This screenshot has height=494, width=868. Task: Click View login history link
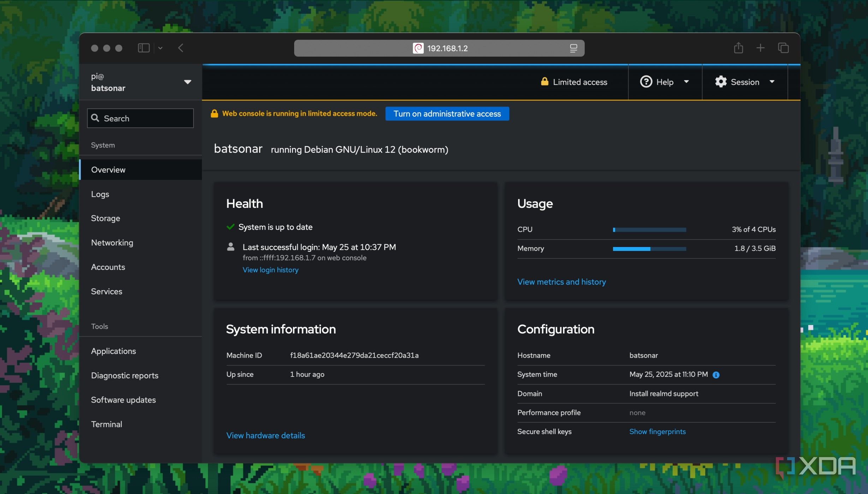tap(270, 270)
